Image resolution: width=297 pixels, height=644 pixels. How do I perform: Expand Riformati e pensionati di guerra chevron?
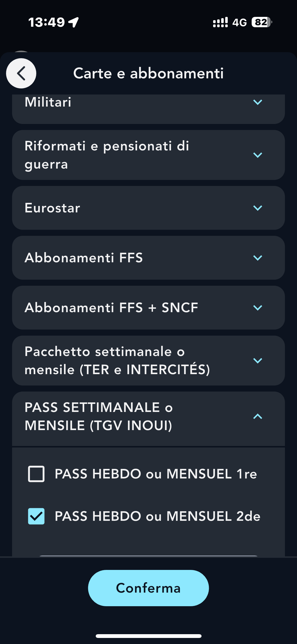click(x=257, y=155)
